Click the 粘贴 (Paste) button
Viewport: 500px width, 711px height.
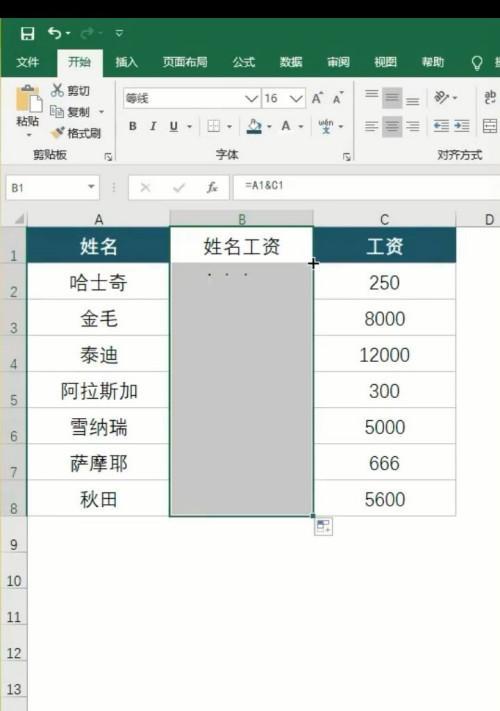click(x=28, y=111)
